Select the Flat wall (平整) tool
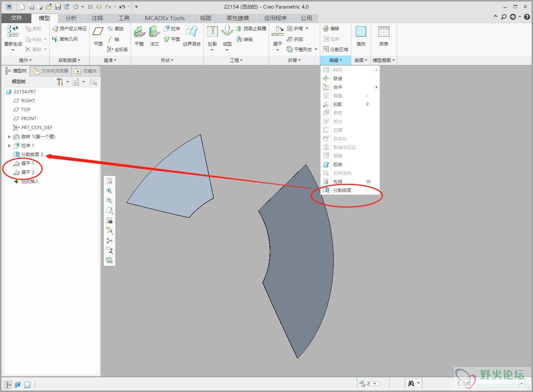Screen dimensions: 533x392 pos(139,37)
